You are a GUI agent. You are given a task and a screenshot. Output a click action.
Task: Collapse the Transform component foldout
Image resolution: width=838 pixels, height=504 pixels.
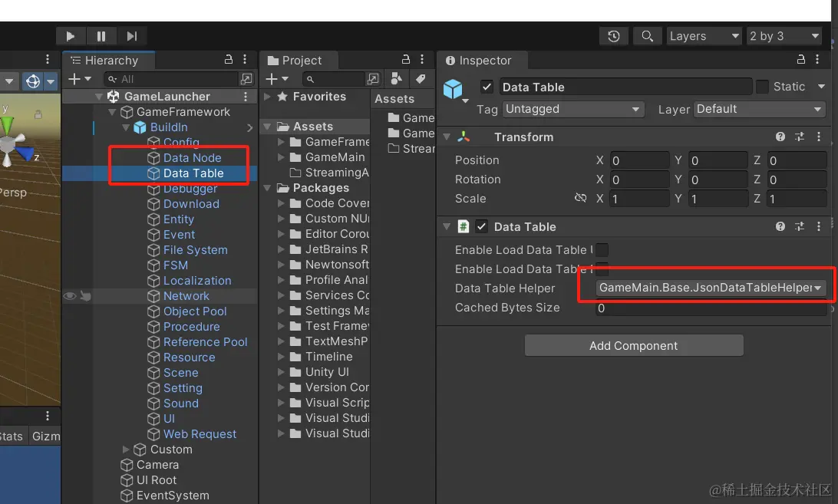click(x=447, y=137)
